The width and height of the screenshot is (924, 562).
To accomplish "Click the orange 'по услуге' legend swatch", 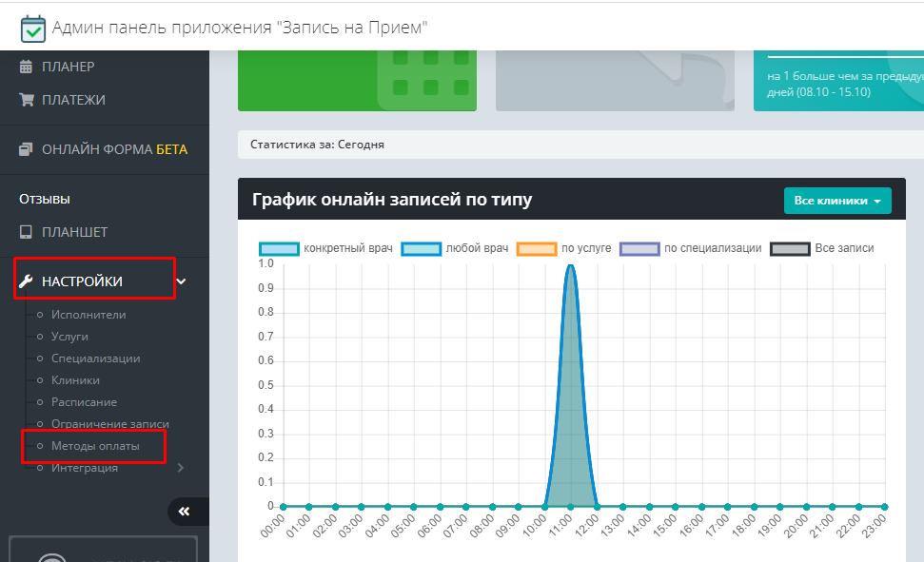I will (536, 248).
